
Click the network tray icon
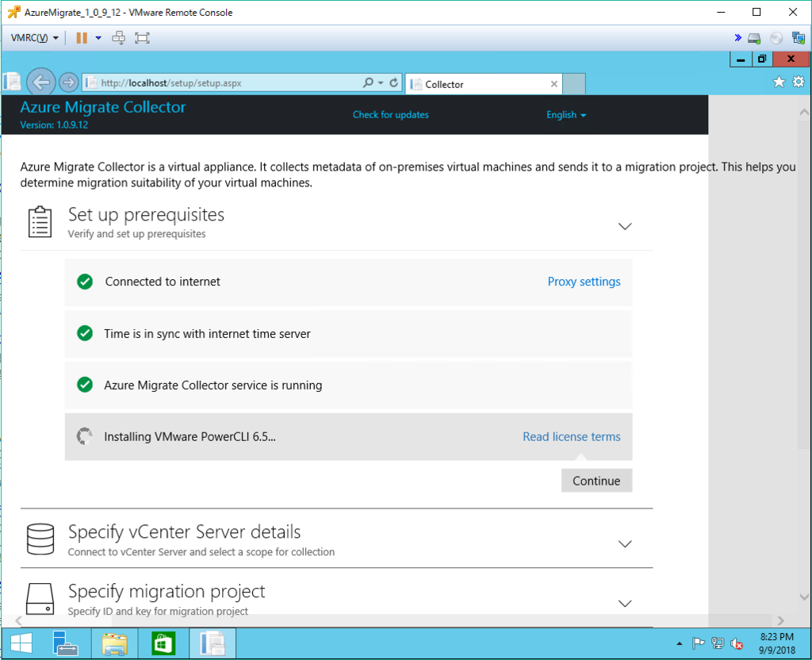(x=717, y=643)
